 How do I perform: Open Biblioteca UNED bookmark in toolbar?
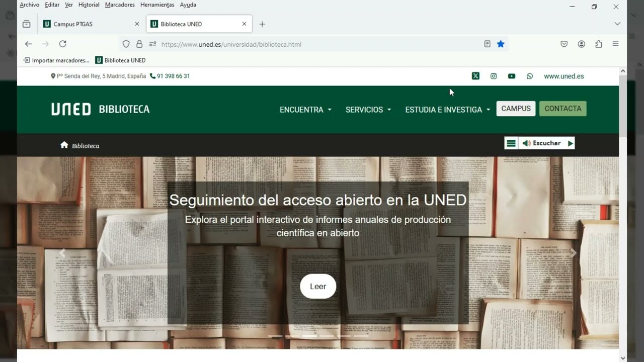[x=120, y=60]
